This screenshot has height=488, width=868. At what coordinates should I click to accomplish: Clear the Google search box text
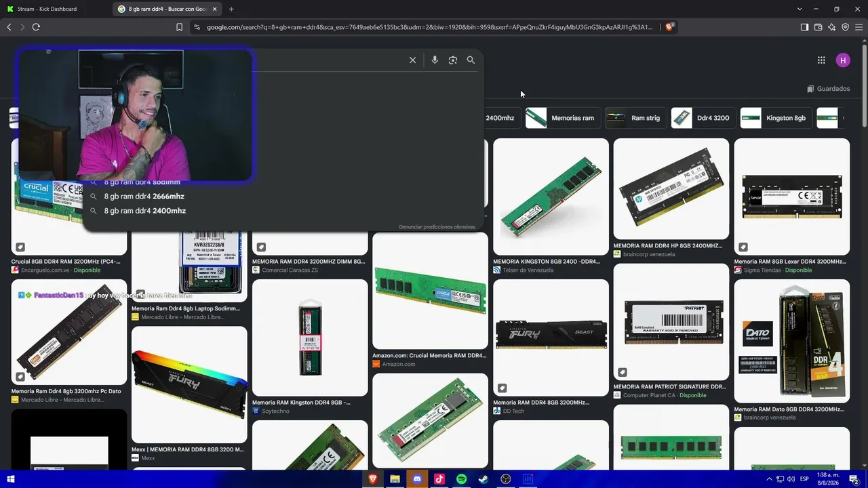pos(412,60)
